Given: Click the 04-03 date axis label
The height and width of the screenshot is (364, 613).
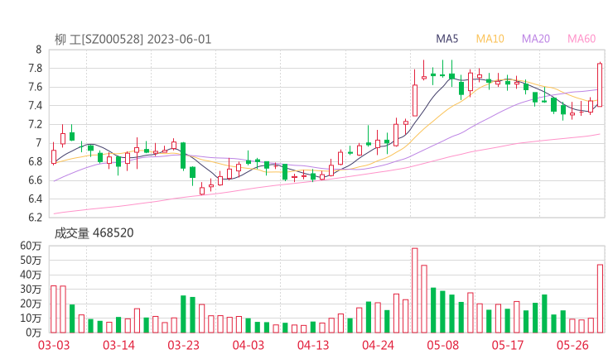Looking at the screenshot, I should click(249, 345).
